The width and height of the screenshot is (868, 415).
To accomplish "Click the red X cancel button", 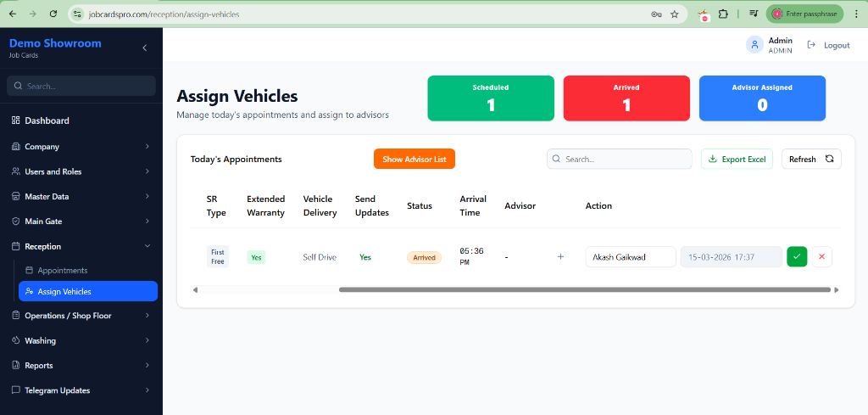I will point(821,257).
